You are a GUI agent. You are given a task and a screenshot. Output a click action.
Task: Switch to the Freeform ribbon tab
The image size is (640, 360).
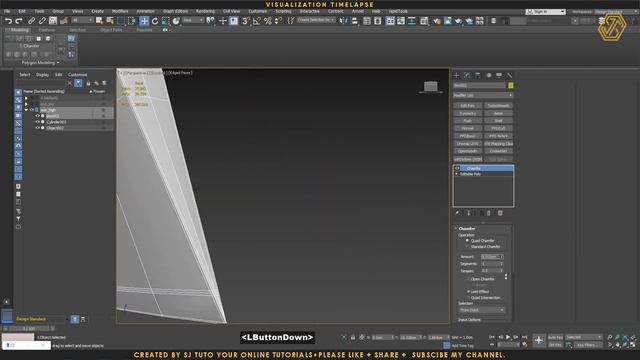47,30
